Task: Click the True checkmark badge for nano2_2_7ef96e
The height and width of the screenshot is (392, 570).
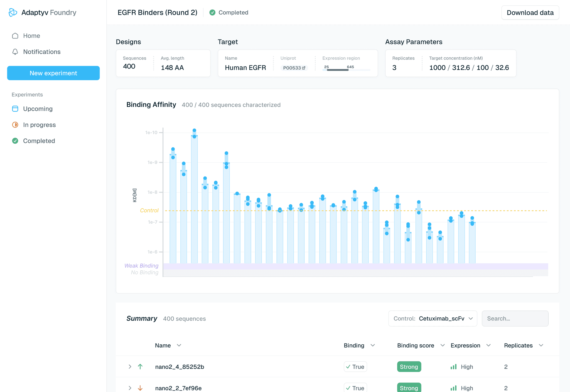Action: point(355,388)
